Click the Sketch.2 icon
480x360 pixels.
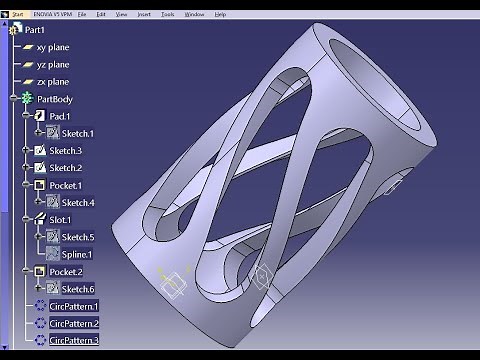click(40, 167)
